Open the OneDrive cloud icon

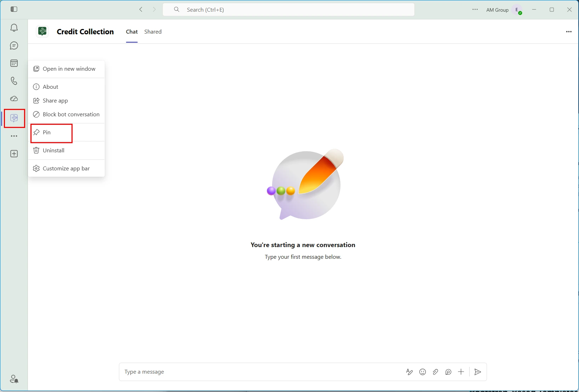coord(14,99)
